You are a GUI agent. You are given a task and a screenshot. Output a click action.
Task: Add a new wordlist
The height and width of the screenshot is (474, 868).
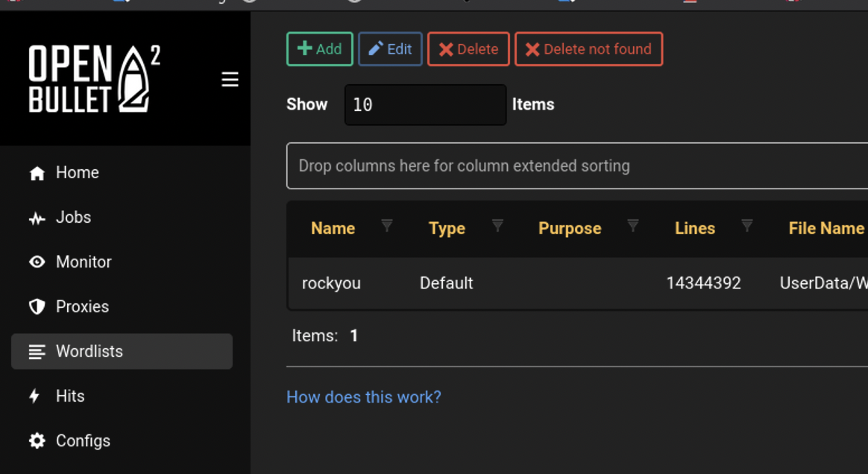320,49
